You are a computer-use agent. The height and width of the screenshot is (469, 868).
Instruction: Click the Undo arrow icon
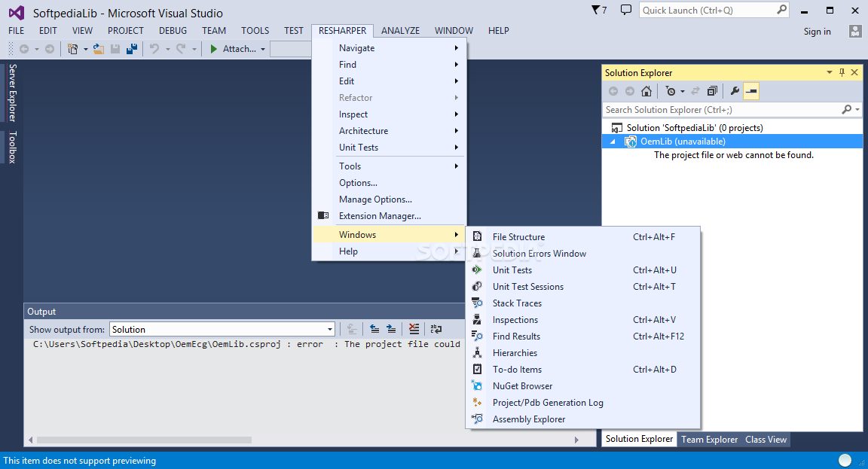pyautogui.click(x=154, y=49)
